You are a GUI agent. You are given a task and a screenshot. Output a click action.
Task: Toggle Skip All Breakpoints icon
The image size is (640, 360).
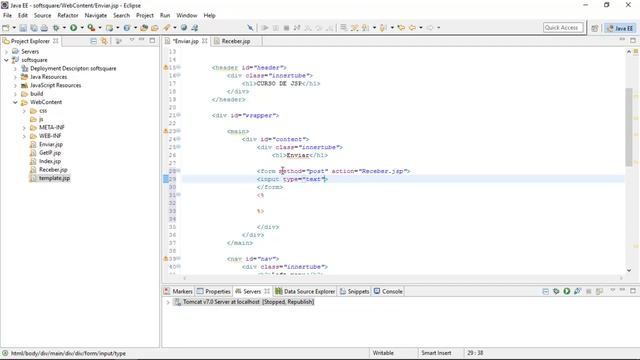tap(250, 28)
